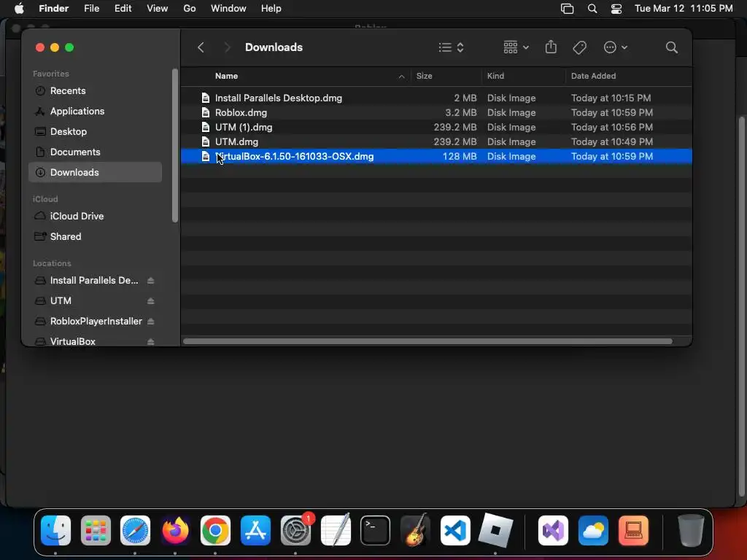This screenshot has width=747, height=560.
Task: Open System Settings from the Dock
Action: pyautogui.click(x=295, y=530)
